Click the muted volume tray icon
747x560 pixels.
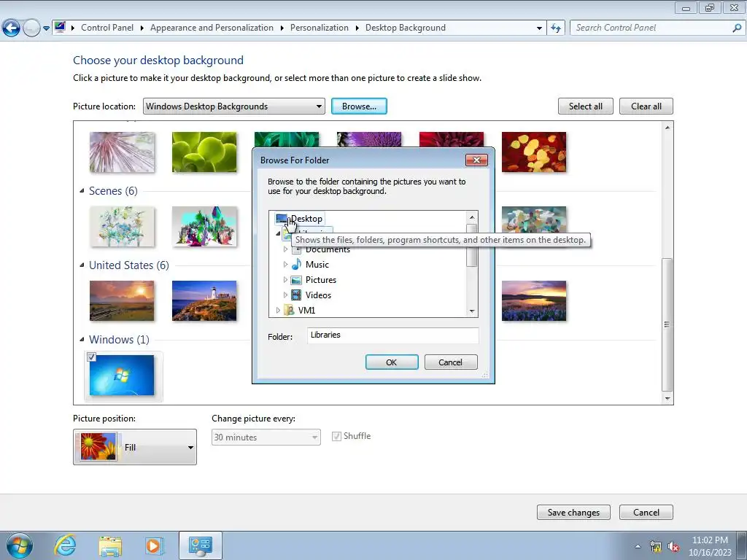pos(673,547)
